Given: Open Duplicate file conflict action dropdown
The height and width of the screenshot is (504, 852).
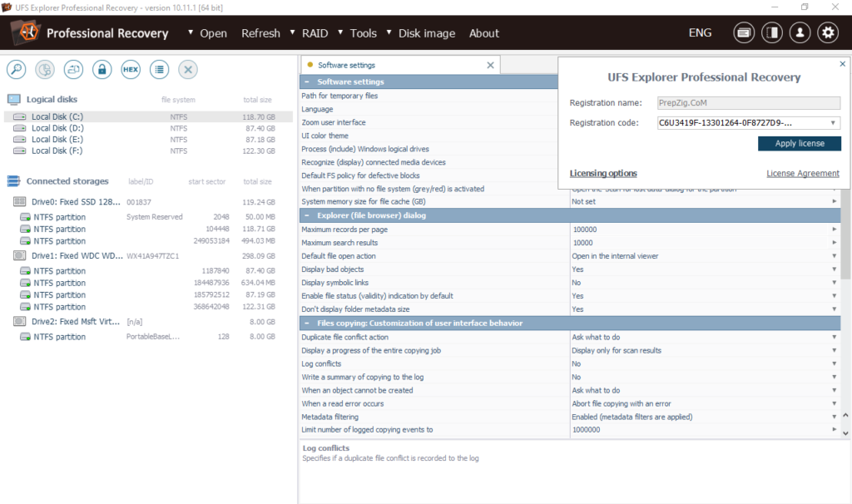Looking at the screenshot, I should pos(834,337).
